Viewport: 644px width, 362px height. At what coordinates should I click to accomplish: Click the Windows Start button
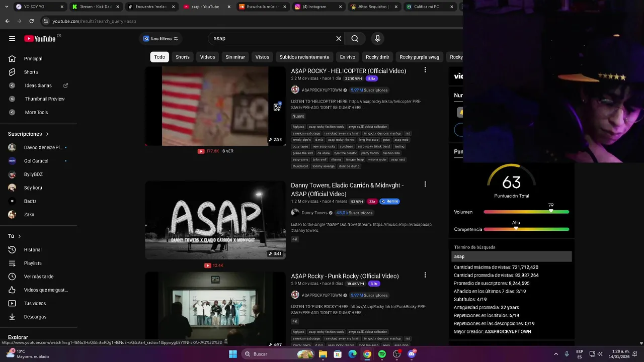coord(233,354)
